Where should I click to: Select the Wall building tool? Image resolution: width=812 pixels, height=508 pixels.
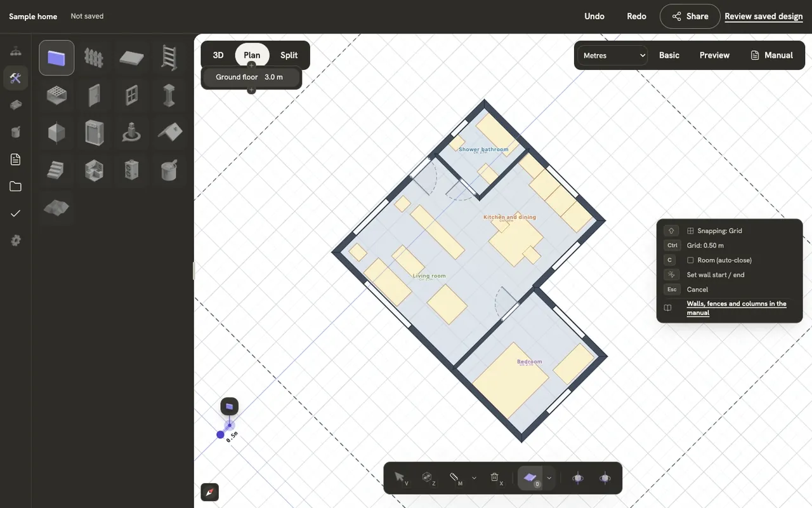[x=56, y=58]
